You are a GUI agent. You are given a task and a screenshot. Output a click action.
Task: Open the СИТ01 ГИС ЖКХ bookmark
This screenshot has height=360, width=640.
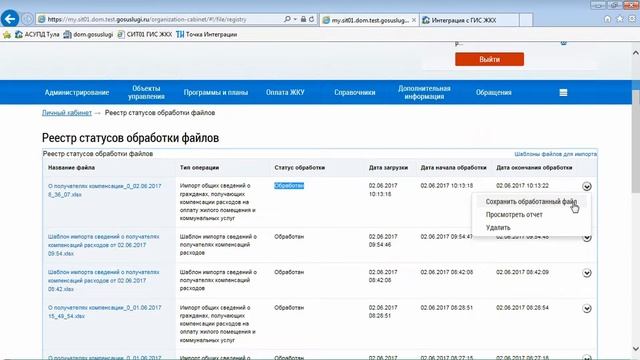pos(145,35)
